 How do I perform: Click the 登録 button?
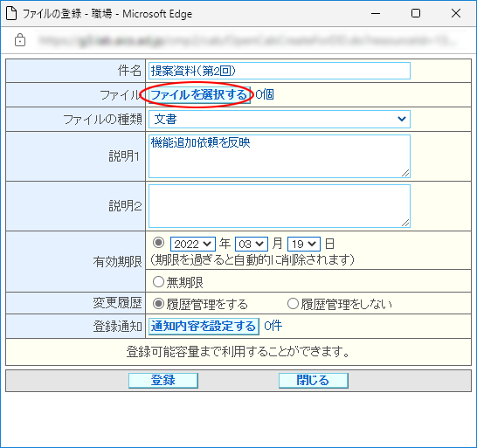coord(163,381)
